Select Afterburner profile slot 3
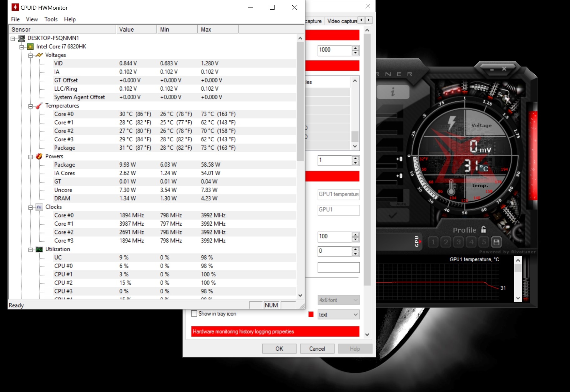Image resolution: width=570 pixels, height=392 pixels. pos(459,242)
